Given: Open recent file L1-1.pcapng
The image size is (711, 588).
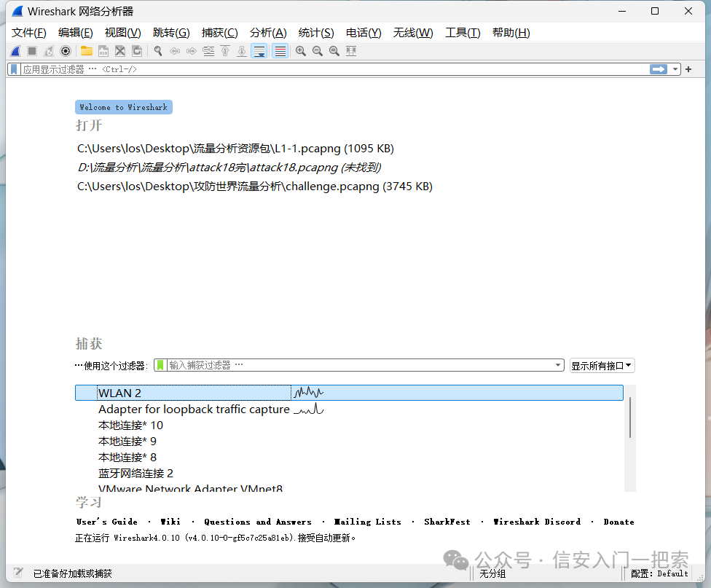Looking at the screenshot, I should point(235,149).
